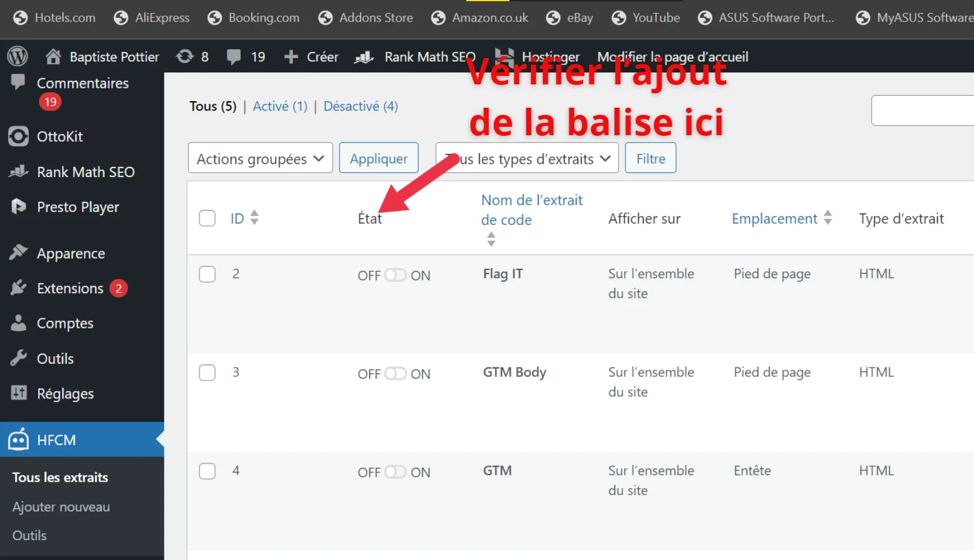The image size is (974, 560).
Task: Select Presto Player in the sidebar
Action: click(x=78, y=207)
